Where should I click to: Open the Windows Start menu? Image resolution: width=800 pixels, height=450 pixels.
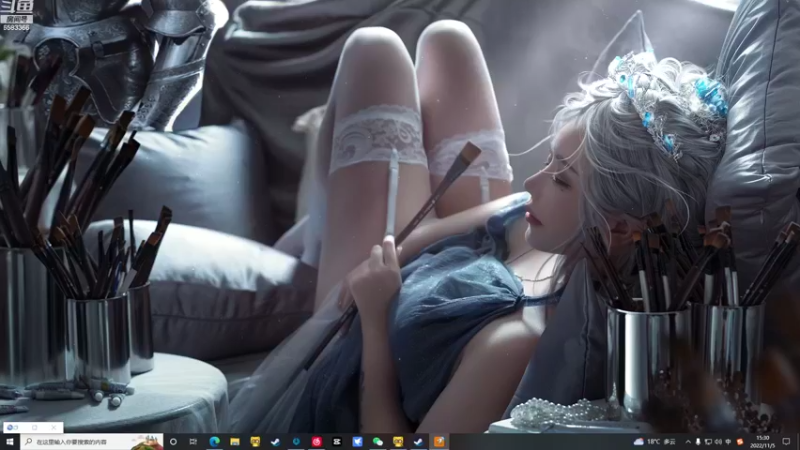click(10, 442)
